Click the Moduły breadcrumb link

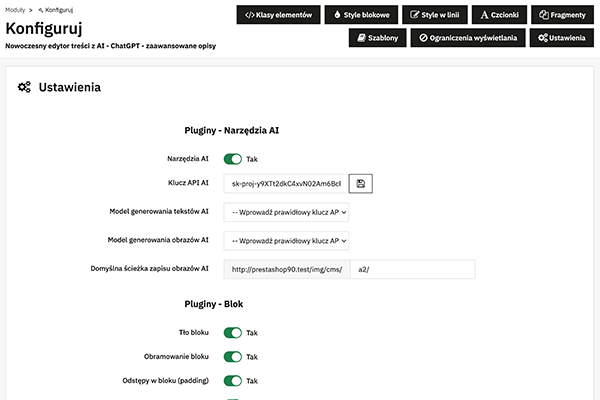[15, 10]
